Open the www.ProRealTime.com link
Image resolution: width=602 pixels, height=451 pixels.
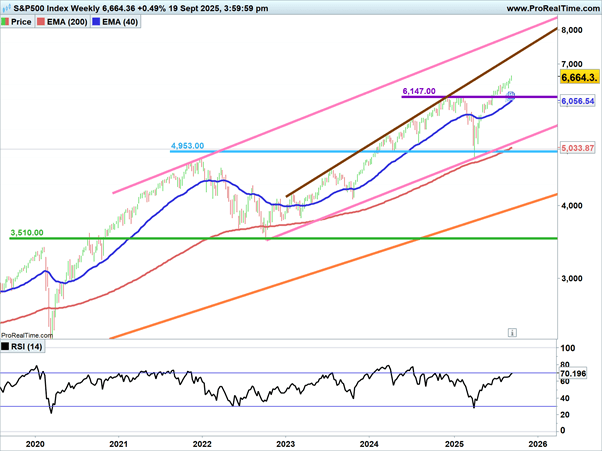coord(554,8)
